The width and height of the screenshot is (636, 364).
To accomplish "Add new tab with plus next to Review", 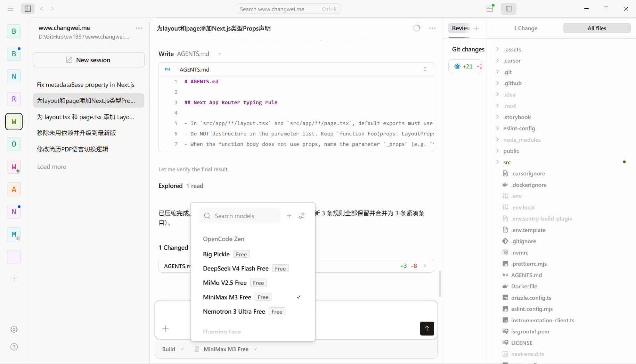I will (x=476, y=28).
